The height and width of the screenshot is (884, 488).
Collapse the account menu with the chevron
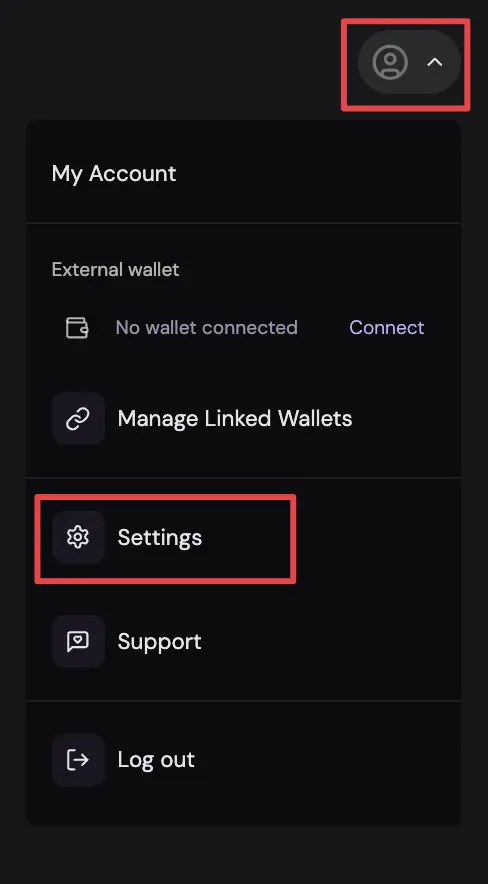434,62
